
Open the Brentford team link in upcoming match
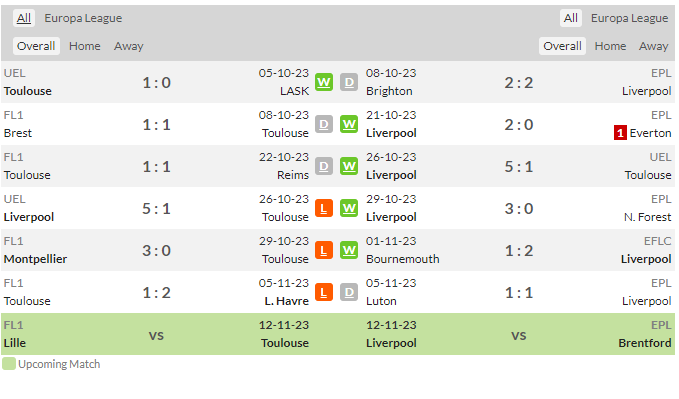(644, 343)
